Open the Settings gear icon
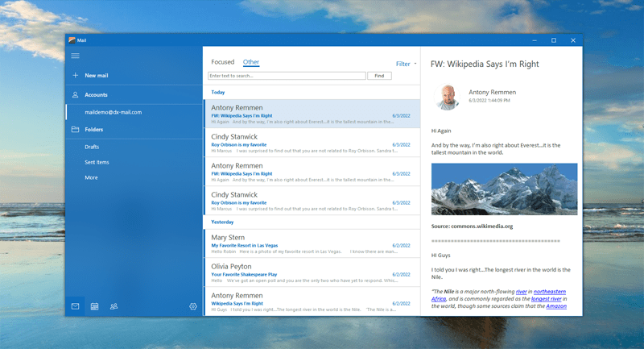This screenshot has height=349, width=644. (x=193, y=306)
